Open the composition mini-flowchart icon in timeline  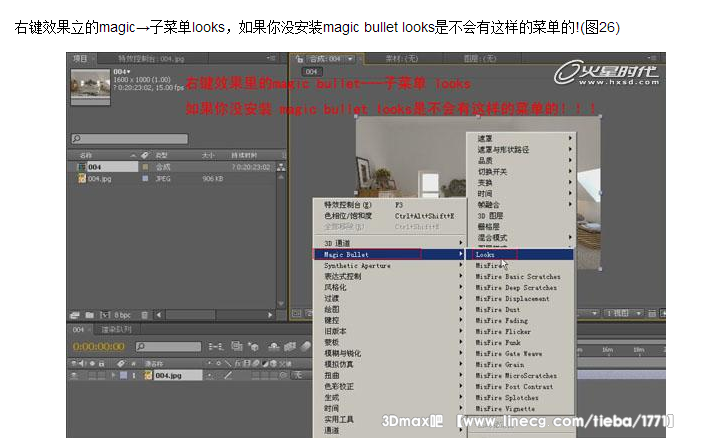tap(216, 347)
